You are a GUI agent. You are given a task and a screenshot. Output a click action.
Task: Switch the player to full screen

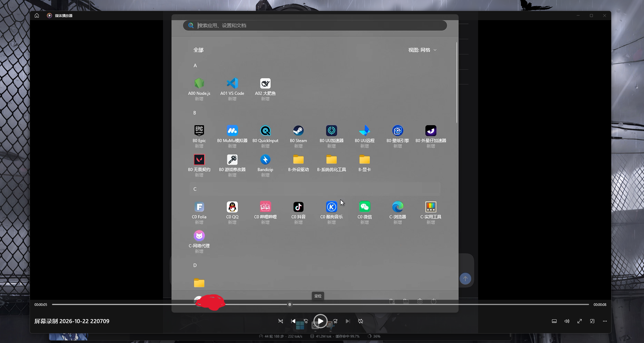point(580,321)
